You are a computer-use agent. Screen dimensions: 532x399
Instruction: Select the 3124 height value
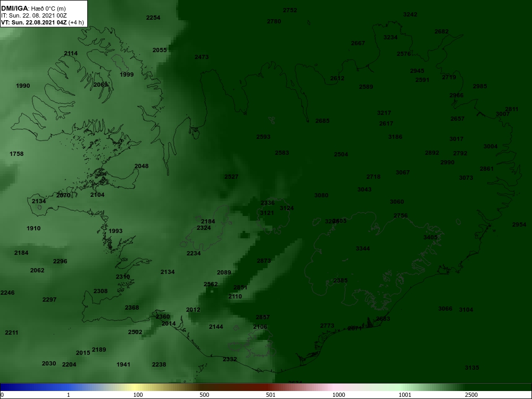[287, 209]
